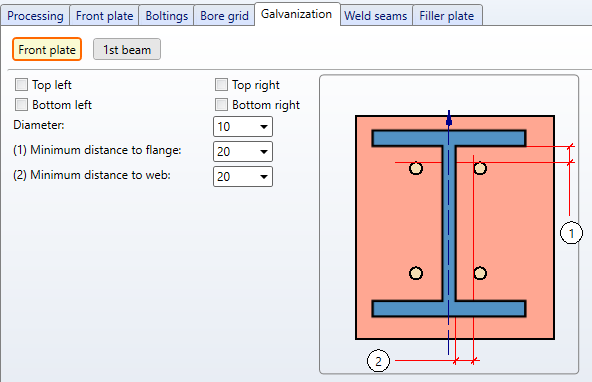The width and height of the screenshot is (592, 382).
Task: Open Minimum distance to flange dropdown
Action: pos(243,151)
